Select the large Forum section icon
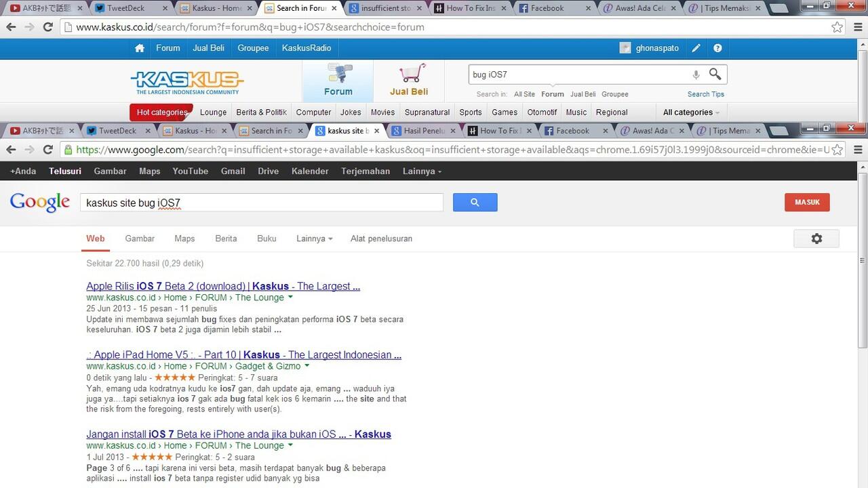The width and height of the screenshot is (868, 488). coord(338,81)
